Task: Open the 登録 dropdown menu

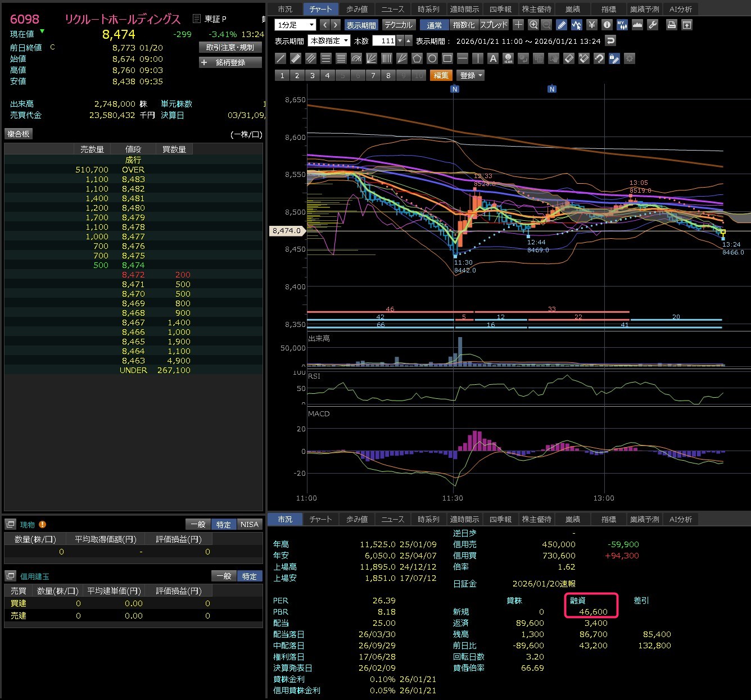Action: coord(472,75)
